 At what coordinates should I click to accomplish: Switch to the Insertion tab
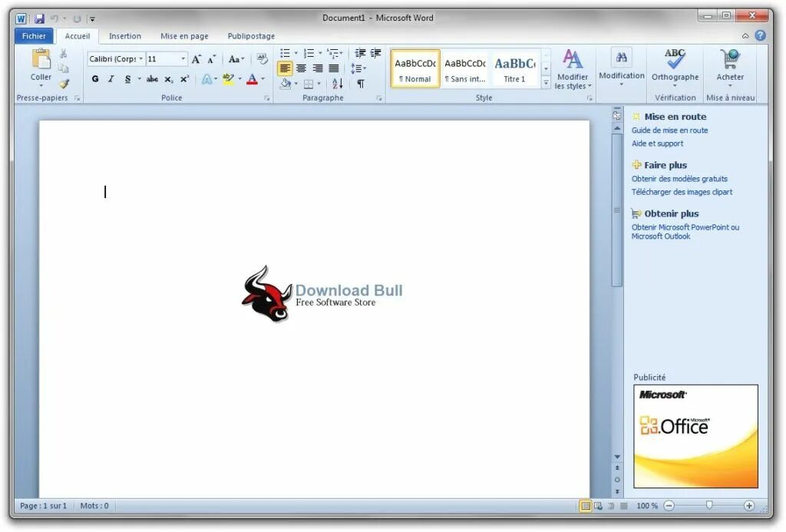click(125, 36)
